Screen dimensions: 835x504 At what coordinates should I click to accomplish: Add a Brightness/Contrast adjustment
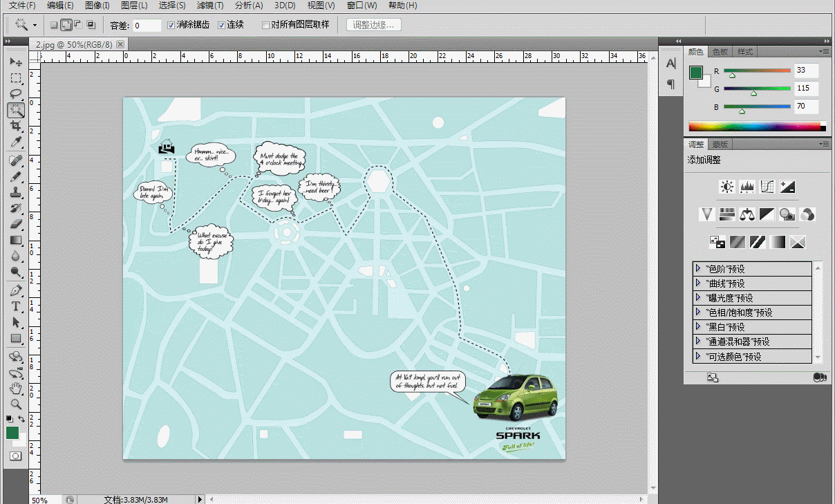[726, 187]
